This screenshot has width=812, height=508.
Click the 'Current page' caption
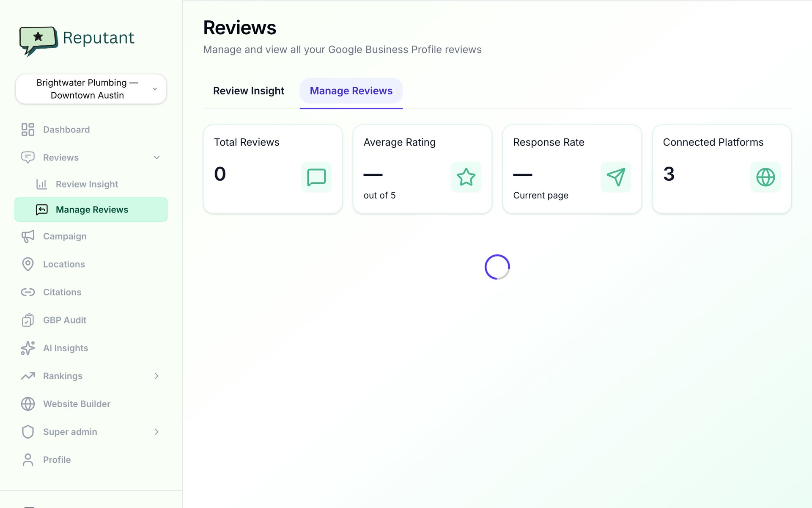click(x=540, y=196)
